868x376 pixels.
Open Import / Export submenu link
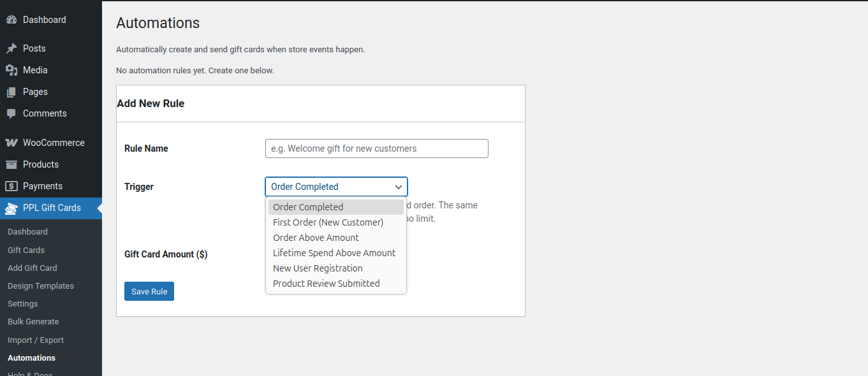36,340
